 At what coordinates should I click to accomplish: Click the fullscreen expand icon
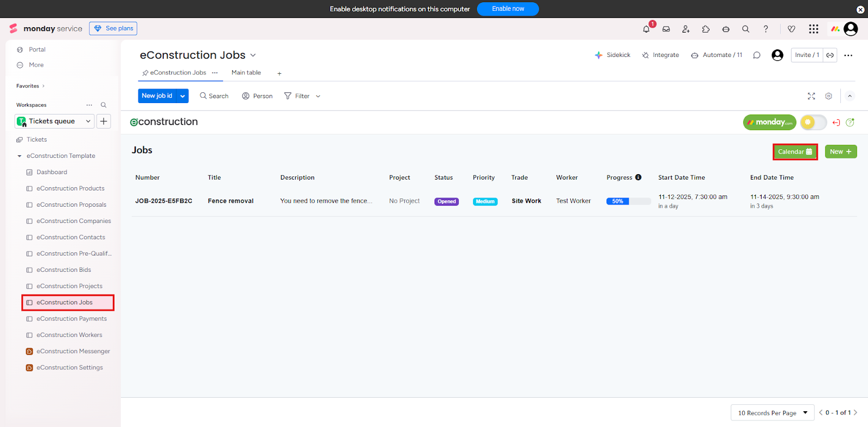click(x=811, y=96)
